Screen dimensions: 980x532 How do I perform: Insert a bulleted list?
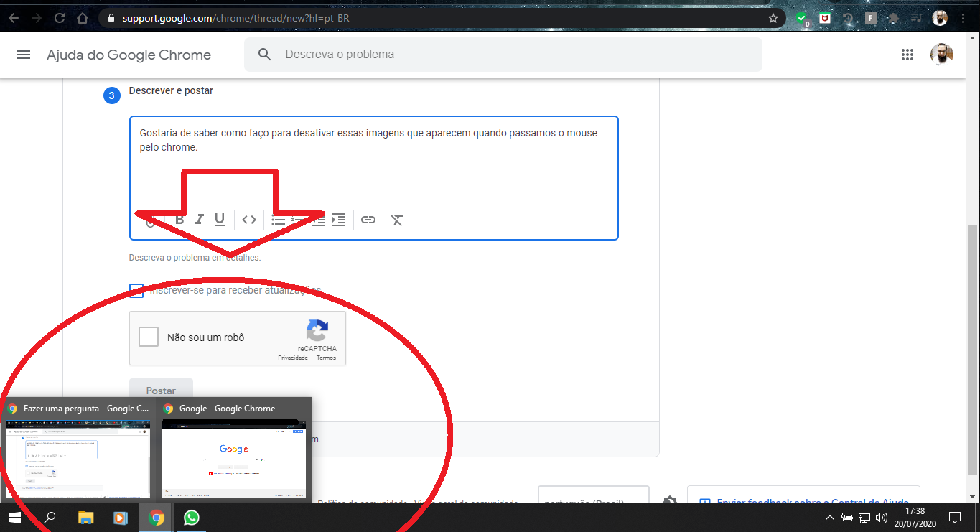click(279, 220)
